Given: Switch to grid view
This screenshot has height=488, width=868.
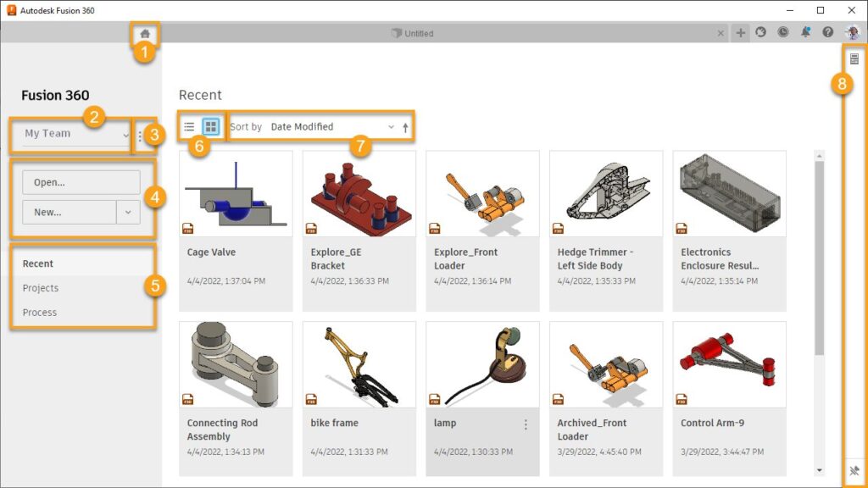Looking at the screenshot, I should [209, 125].
